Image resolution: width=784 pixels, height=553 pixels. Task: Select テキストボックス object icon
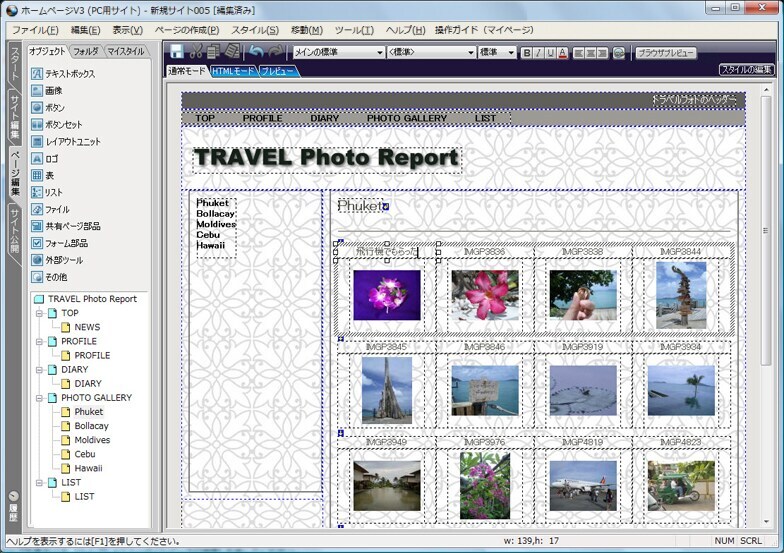(x=37, y=74)
